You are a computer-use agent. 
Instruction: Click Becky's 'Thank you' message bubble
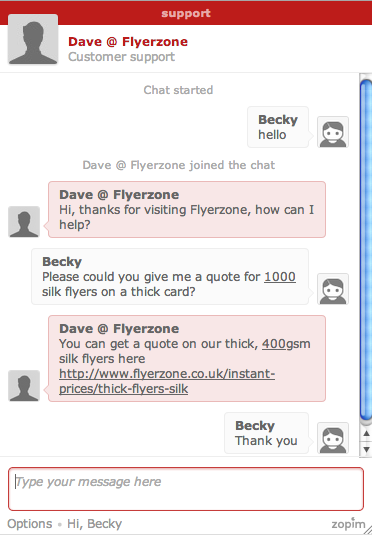click(x=266, y=433)
